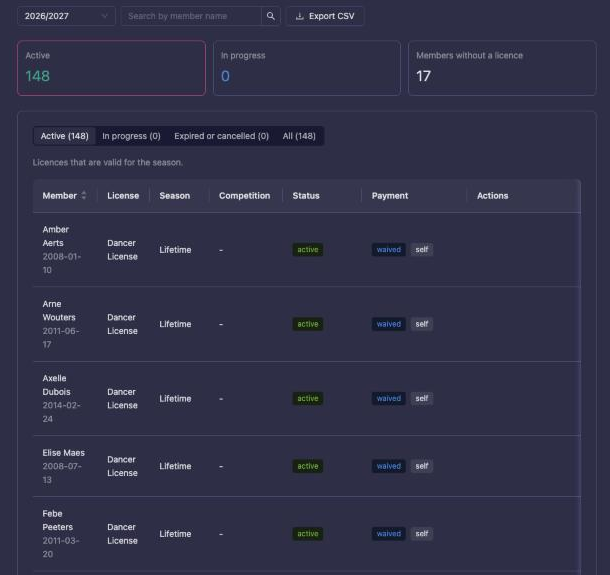Click the self badge for Arne Wouters

tap(422, 324)
